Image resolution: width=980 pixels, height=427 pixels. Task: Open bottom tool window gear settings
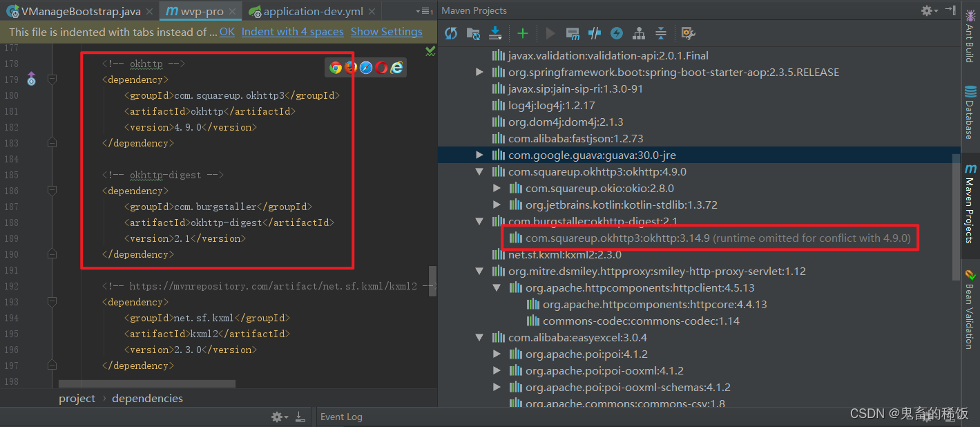pos(278,417)
